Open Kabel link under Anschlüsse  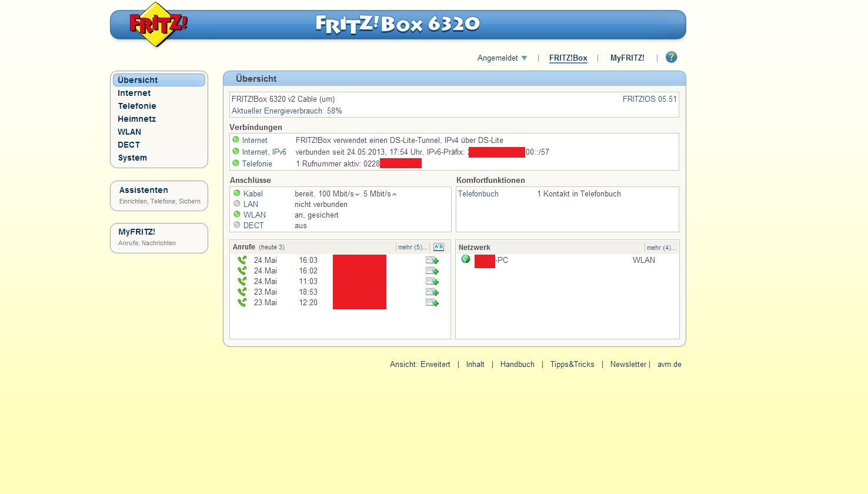253,193
